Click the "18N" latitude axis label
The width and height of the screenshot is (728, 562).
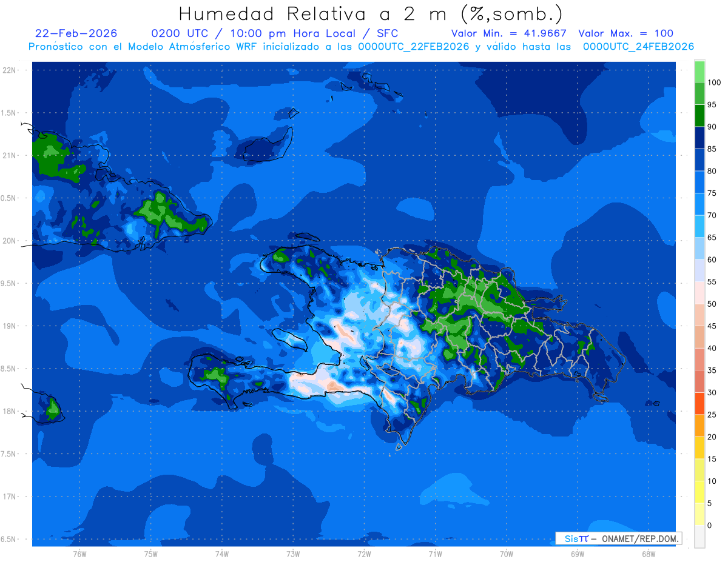[8, 412]
